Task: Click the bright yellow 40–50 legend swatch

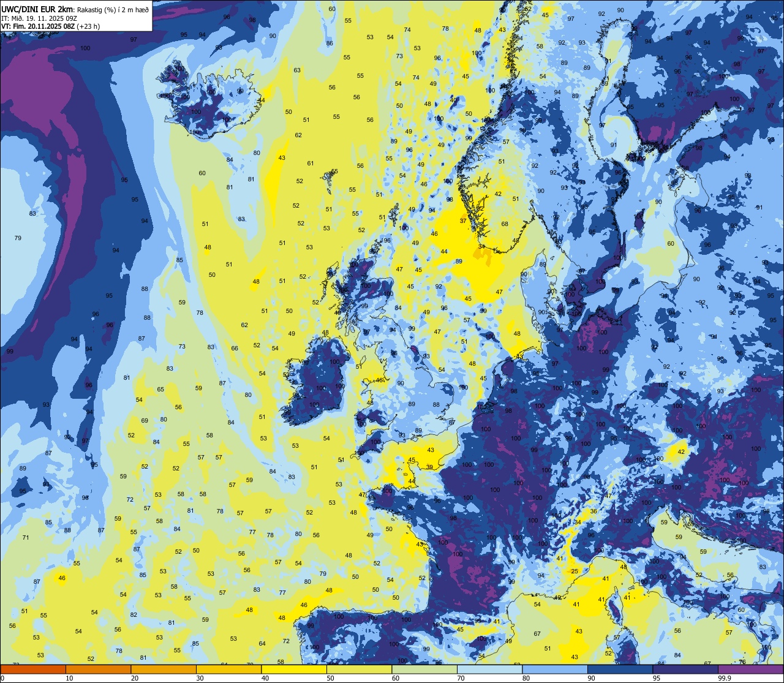Action: click(x=294, y=669)
